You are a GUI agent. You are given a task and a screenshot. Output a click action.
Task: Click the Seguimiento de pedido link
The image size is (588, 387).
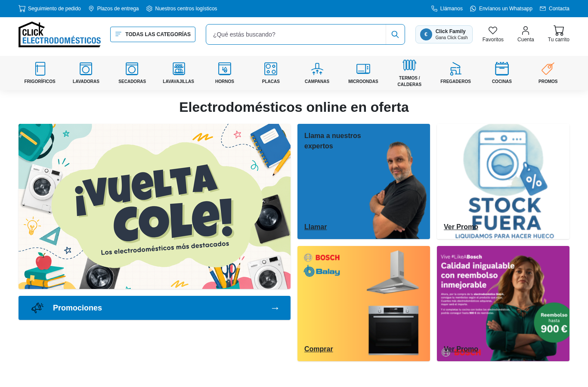coord(54,9)
